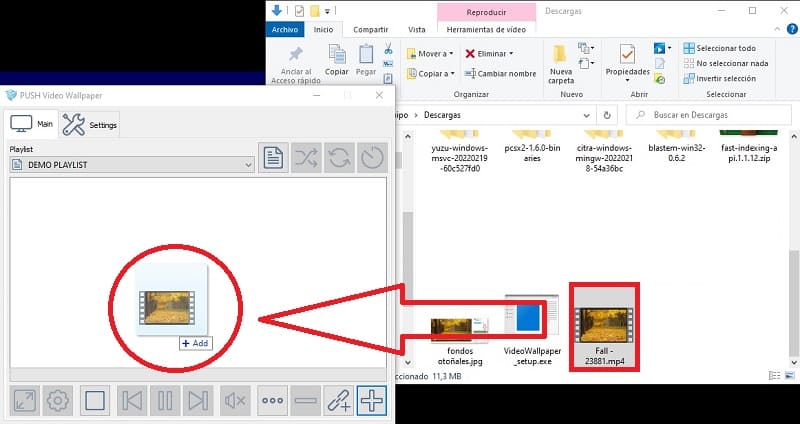
Task: Select the Compartir ribbon tab
Action: click(371, 30)
